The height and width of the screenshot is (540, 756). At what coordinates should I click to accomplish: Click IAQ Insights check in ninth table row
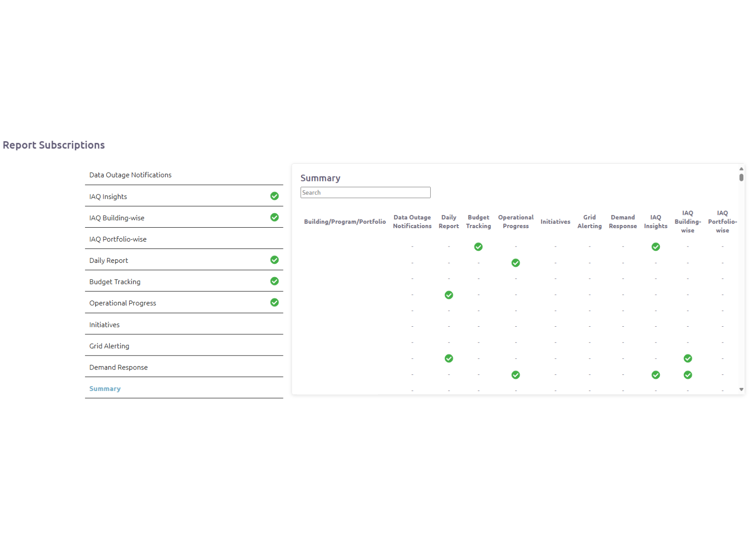(x=656, y=375)
